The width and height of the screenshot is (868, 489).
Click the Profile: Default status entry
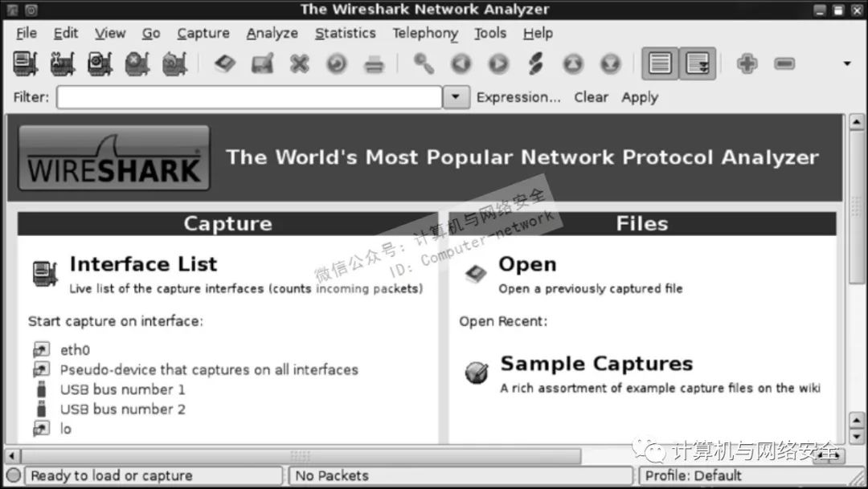click(x=693, y=475)
